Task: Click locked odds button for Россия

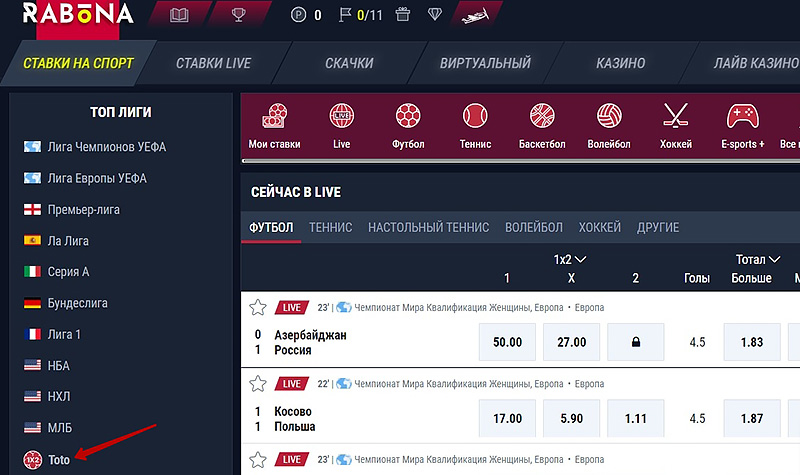Action: click(x=636, y=342)
